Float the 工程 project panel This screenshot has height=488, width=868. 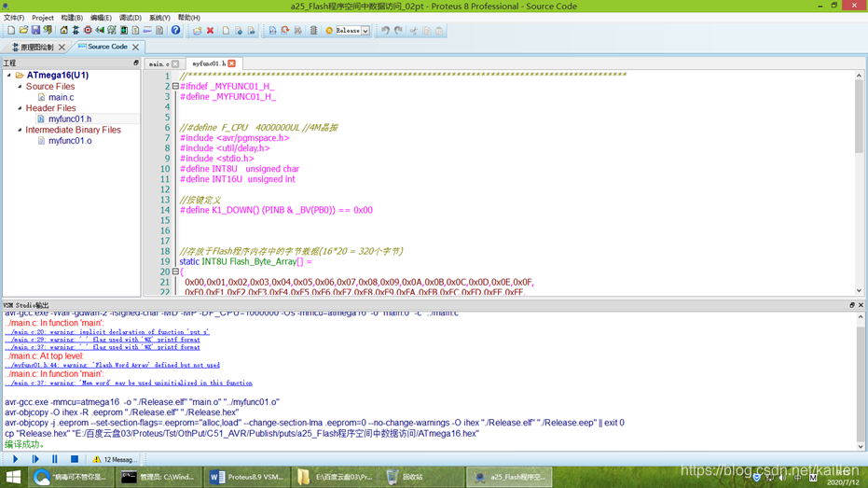[135, 63]
